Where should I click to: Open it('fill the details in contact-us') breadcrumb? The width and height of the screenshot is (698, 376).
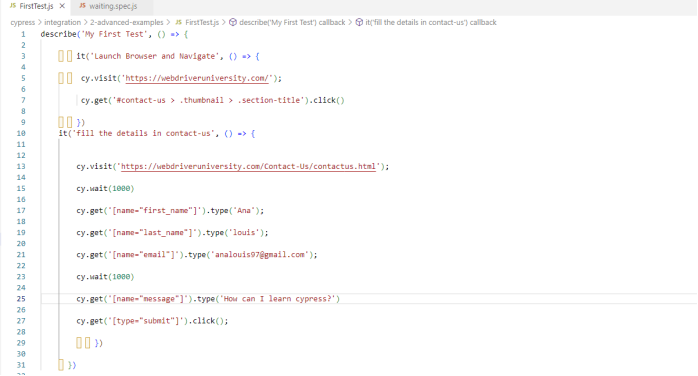pyautogui.click(x=430, y=22)
